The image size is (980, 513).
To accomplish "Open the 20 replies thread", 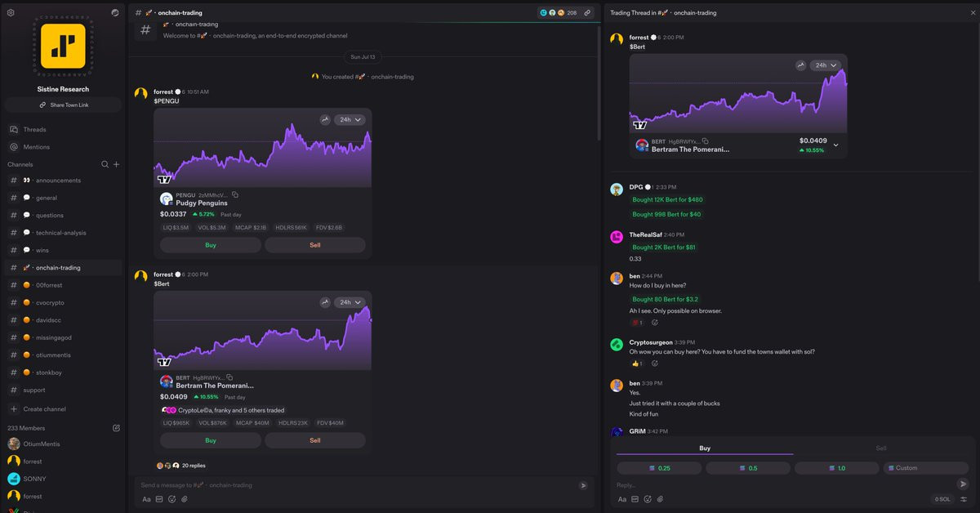I will [194, 466].
